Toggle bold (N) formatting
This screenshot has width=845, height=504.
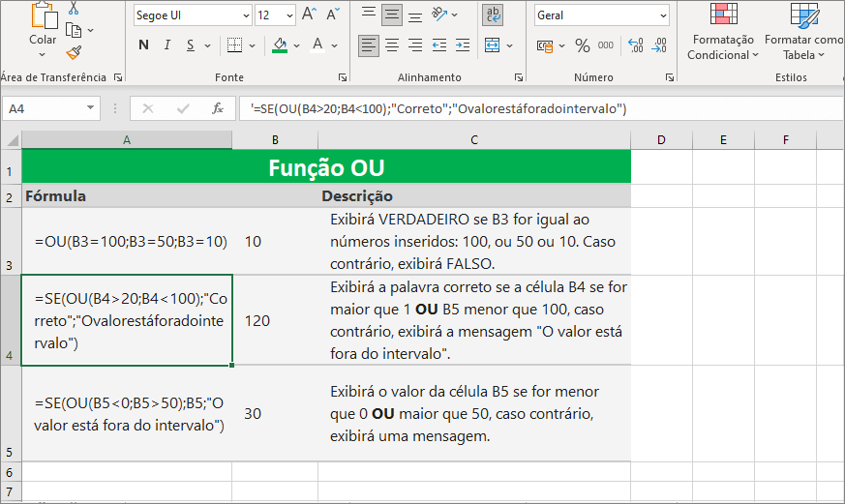pos(143,45)
